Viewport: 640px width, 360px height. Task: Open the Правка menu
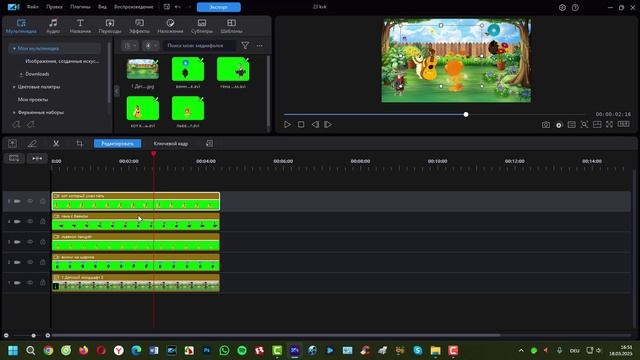[54, 7]
